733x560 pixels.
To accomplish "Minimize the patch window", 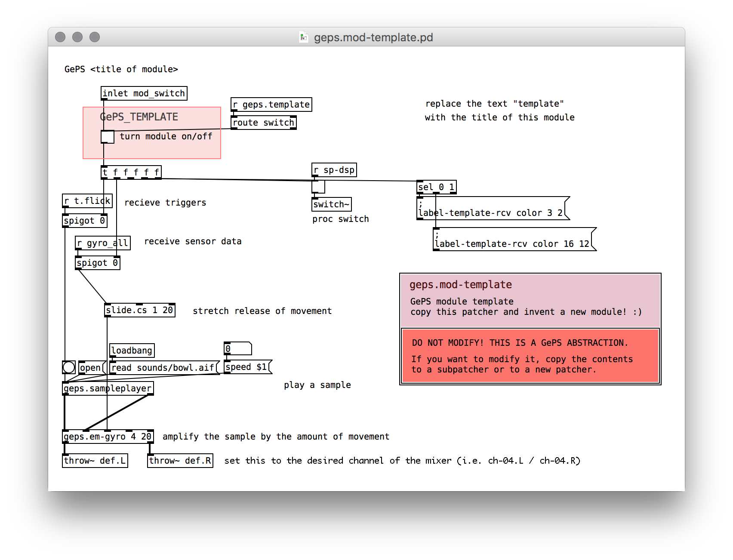I will (77, 37).
